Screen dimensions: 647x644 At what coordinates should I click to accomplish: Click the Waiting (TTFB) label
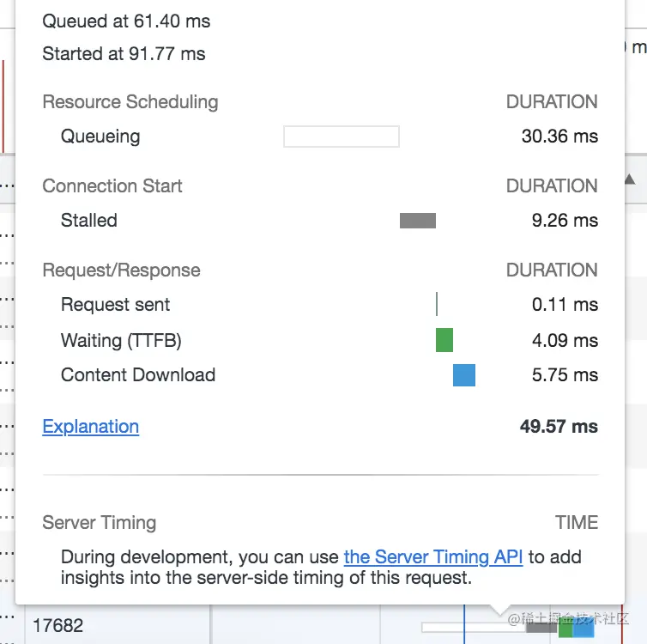point(121,341)
